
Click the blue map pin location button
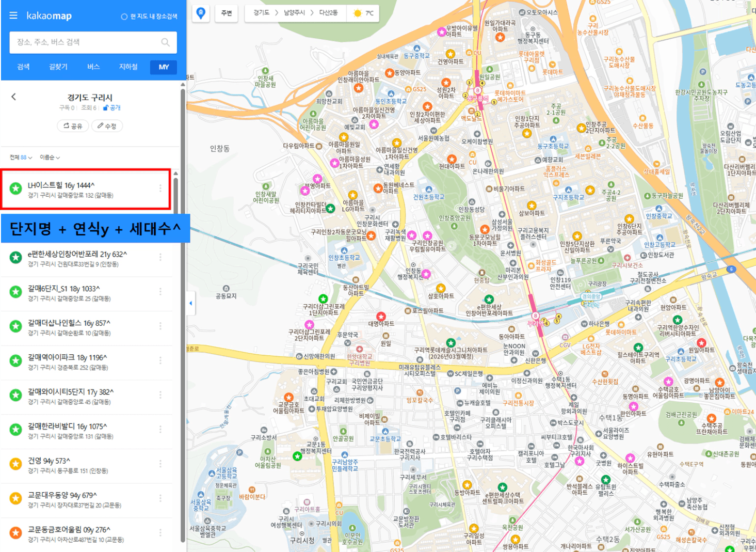201,13
